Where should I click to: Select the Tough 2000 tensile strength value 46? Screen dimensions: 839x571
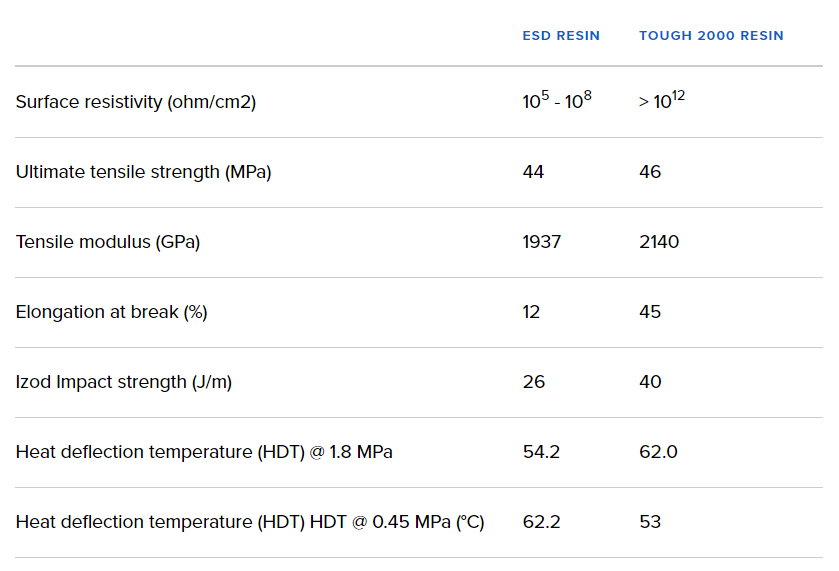[x=650, y=172]
